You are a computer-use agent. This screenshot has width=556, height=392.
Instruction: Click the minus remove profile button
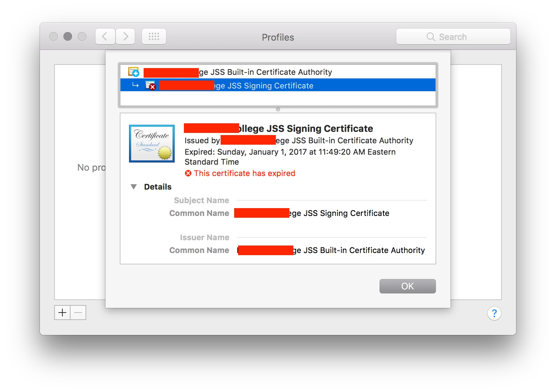pos(78,313)
